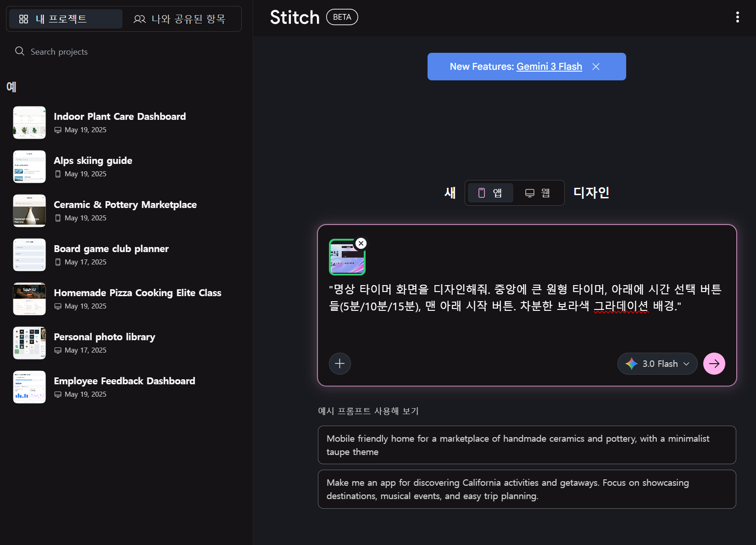Image resolution: width=756 pixels, height=545 pixels.
Task: Dismiss the New Features banner
Action: coord(596,67)
